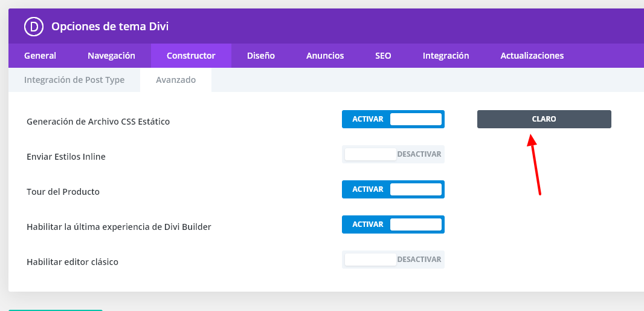
Task: Enable the Habilitar editor clásico switch
Action: pyautogui.click(x=393, y=260)
